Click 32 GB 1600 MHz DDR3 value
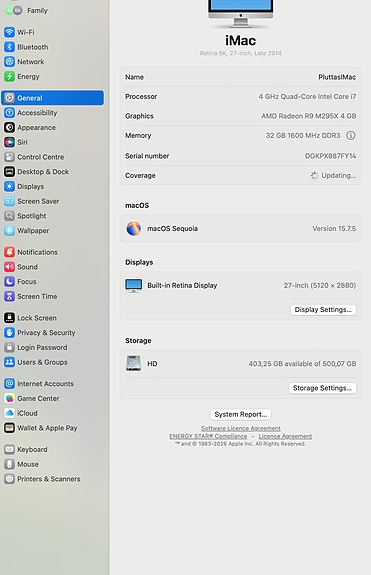Screen dimensions: 371x575 [x=303, y=135]
